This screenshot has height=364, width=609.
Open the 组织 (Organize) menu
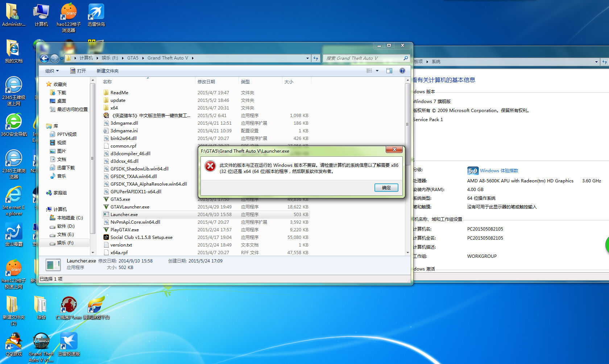pyautogui.click(x=52, y=71)
